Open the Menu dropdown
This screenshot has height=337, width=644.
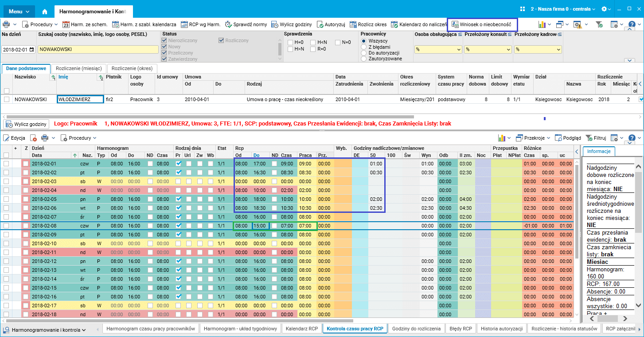pos(19,11)
